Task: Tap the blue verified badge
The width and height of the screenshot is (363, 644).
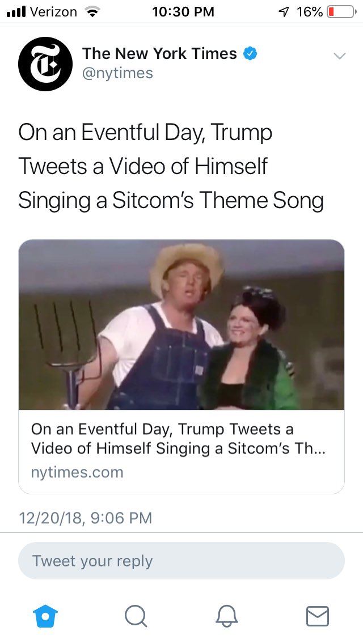Action: 250,53
